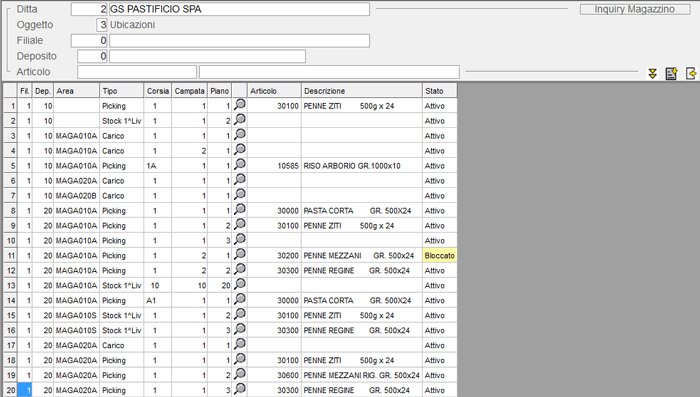Open magnifier lookup for RISO ARBORIO row
The image size is (700, 397).
click(240, 165)
